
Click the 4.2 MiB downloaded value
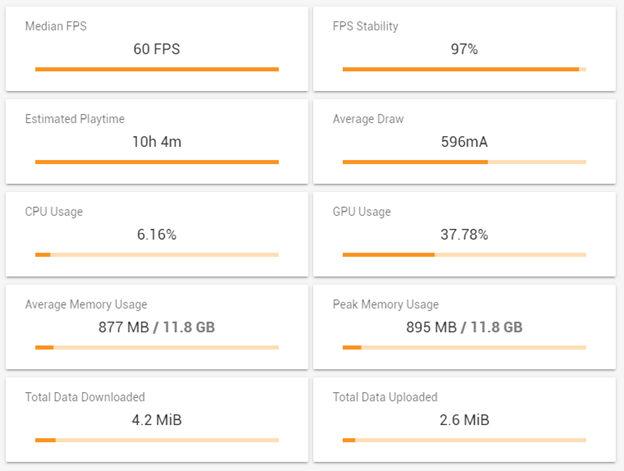coord(157,419)
